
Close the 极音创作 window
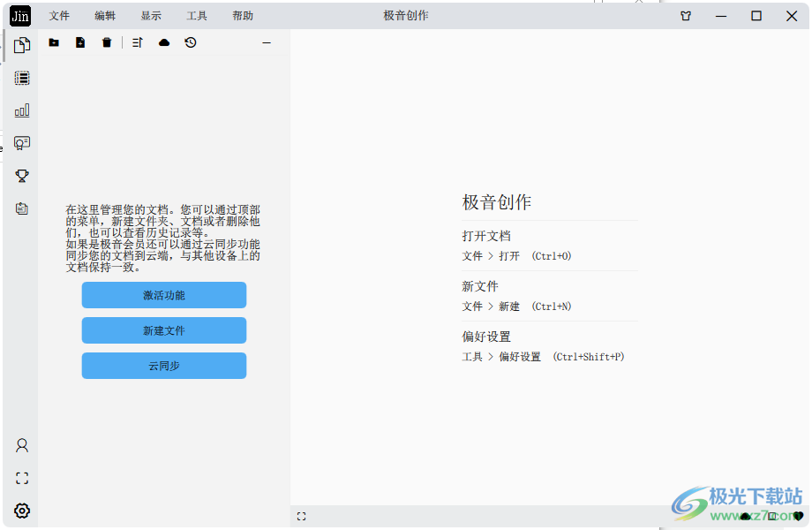click(792, 16)
